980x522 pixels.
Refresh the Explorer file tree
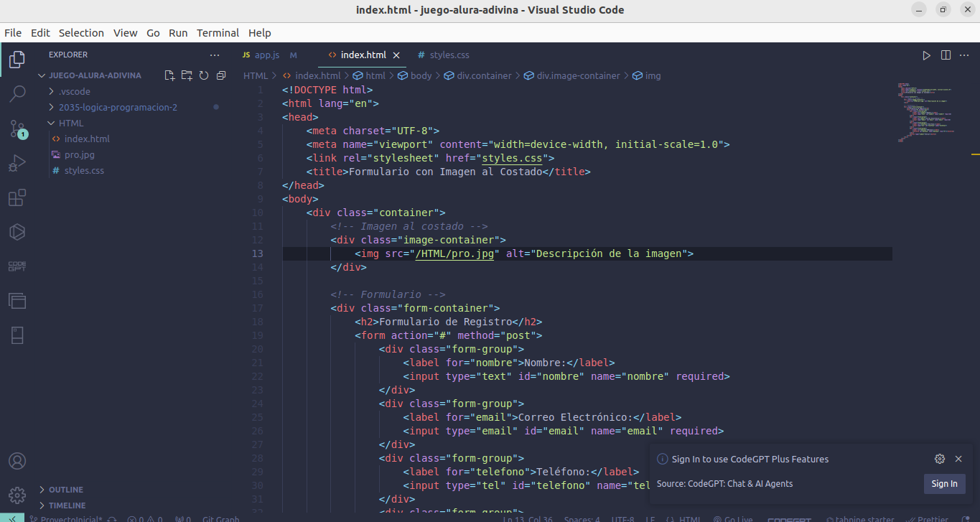pyautogui.click(x=204, y=75)
